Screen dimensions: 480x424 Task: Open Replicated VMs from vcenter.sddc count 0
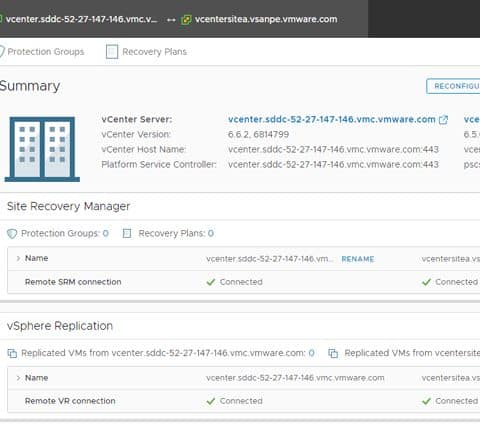(x=311, y=353)
